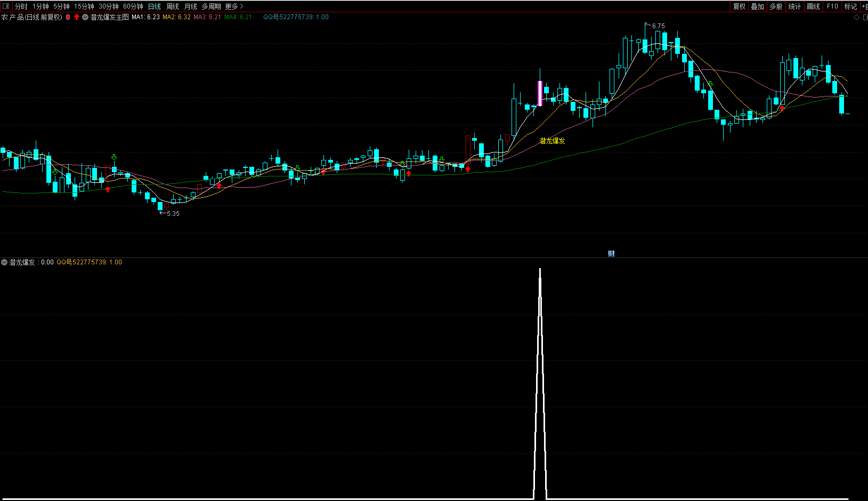The image size is (868, 501).
Task: Click the 5.35 low price label
Action: pos(173,213)
